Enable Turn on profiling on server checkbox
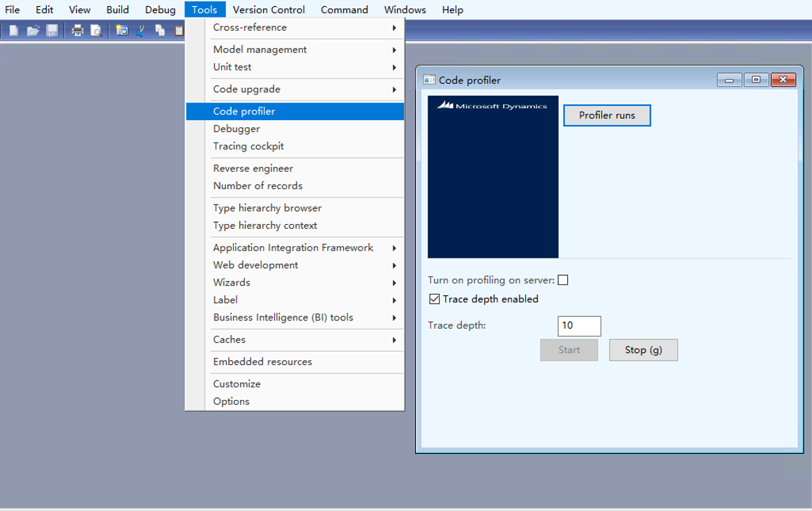The image size is (812, 511). tap(563, 280)
